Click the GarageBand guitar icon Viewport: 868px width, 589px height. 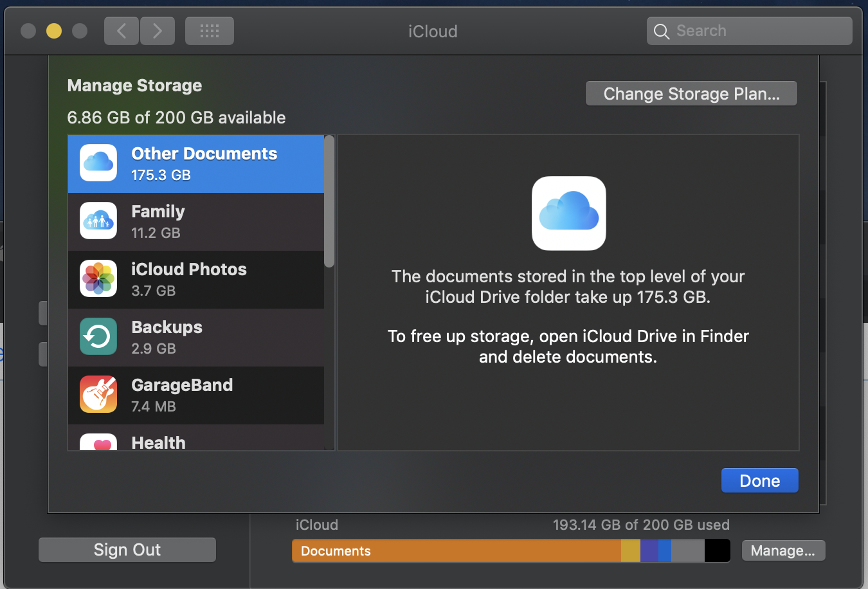click(x=98, y=394)
